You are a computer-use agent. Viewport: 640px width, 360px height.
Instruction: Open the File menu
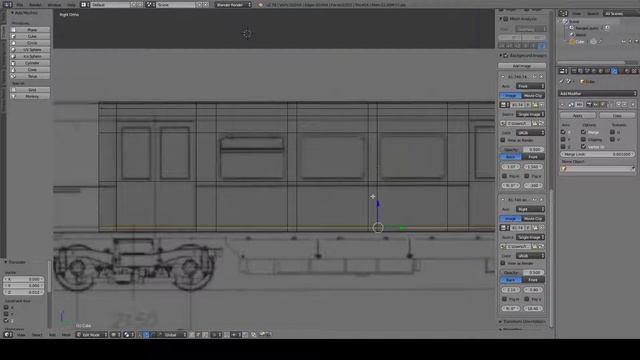tap(19, 4)
